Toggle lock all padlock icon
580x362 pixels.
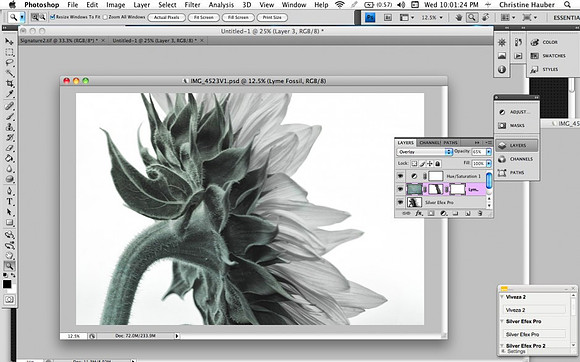[x=438, y=163]
